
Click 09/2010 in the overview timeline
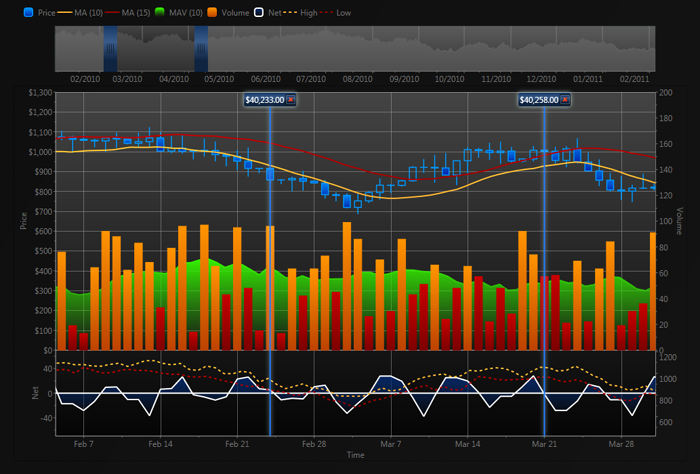[x=404, y=79]
